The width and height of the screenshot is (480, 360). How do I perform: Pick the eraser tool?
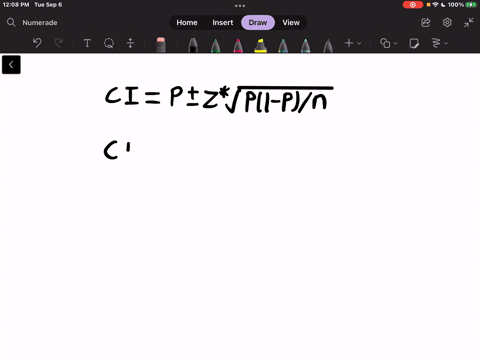(x=161, y=45)
